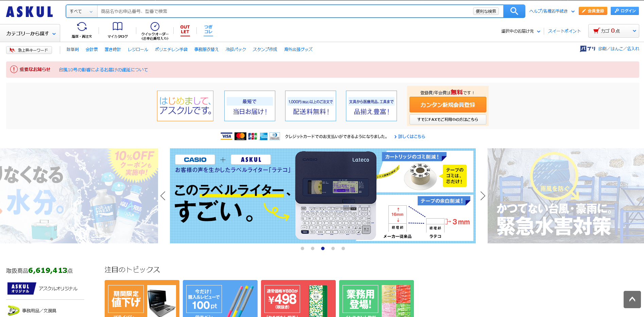Select third active carousel dot
644x317 pixels.
(x=323, y=248)
